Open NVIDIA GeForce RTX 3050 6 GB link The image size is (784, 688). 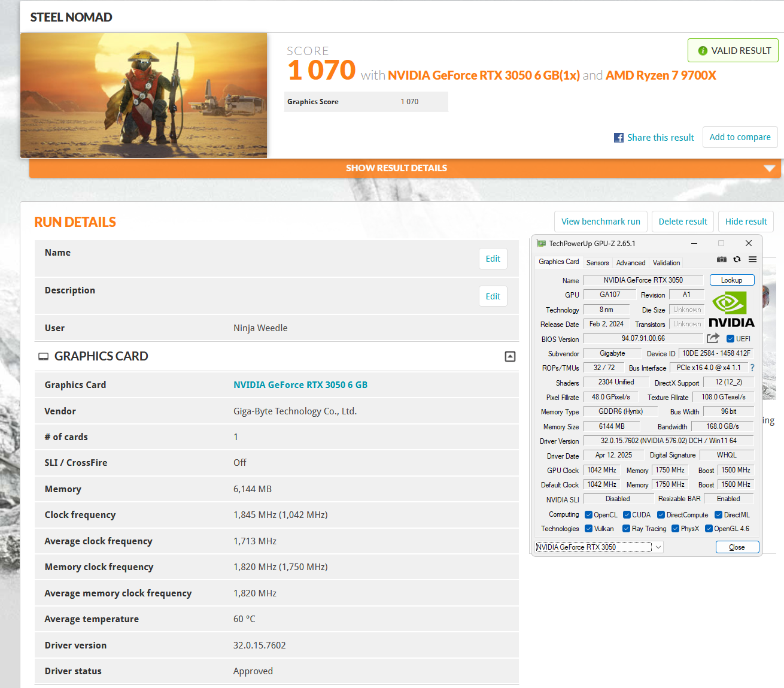click(x=300, y=385)
